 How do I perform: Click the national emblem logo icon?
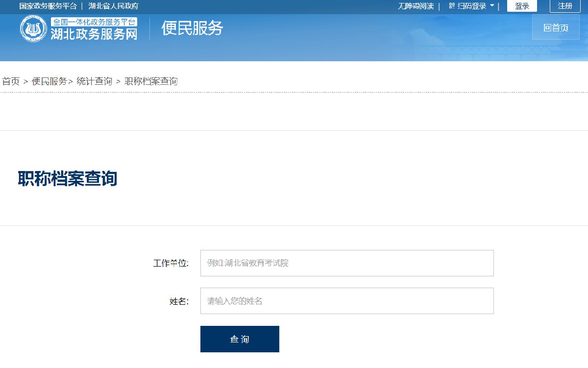pyautogui.click(x=33, y=28)
